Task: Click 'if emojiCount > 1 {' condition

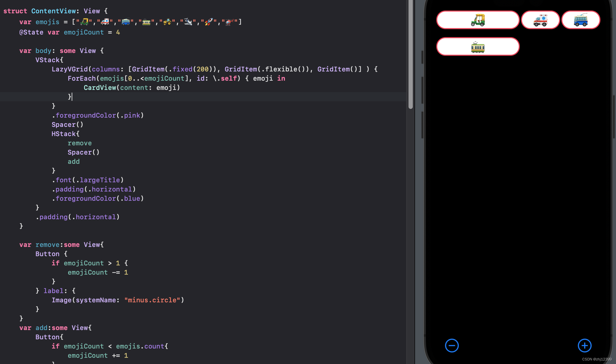Action: 90,263
